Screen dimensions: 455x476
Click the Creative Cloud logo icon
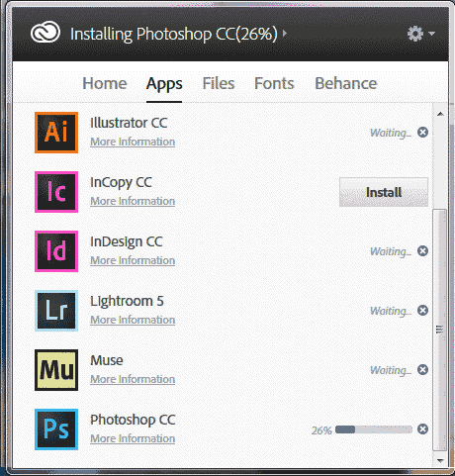45,33
